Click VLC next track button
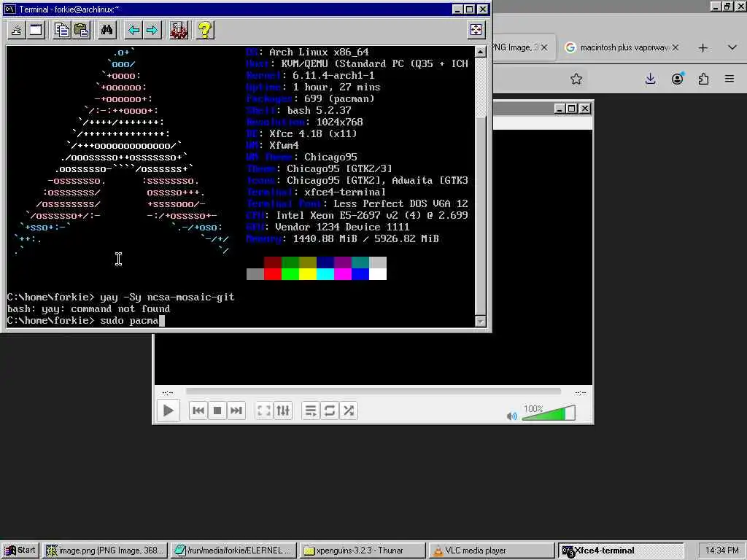 [236, 411]
